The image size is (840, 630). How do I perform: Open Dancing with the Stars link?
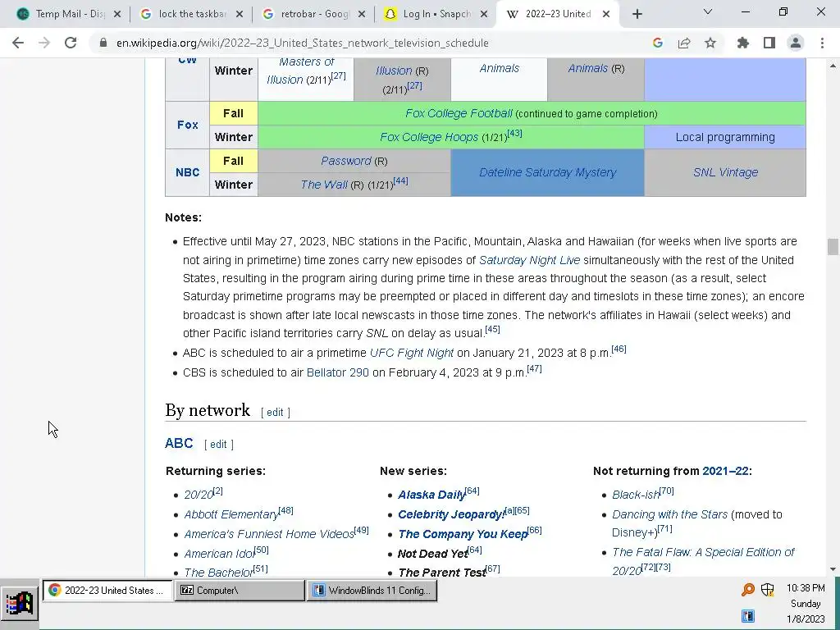pyautogui.click(x=669, y=514)
